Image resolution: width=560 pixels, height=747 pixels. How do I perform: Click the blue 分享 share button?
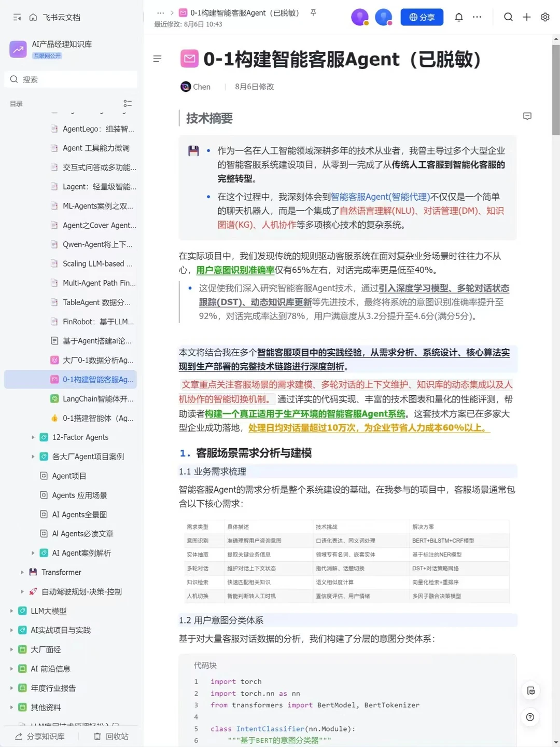(422, 17)
